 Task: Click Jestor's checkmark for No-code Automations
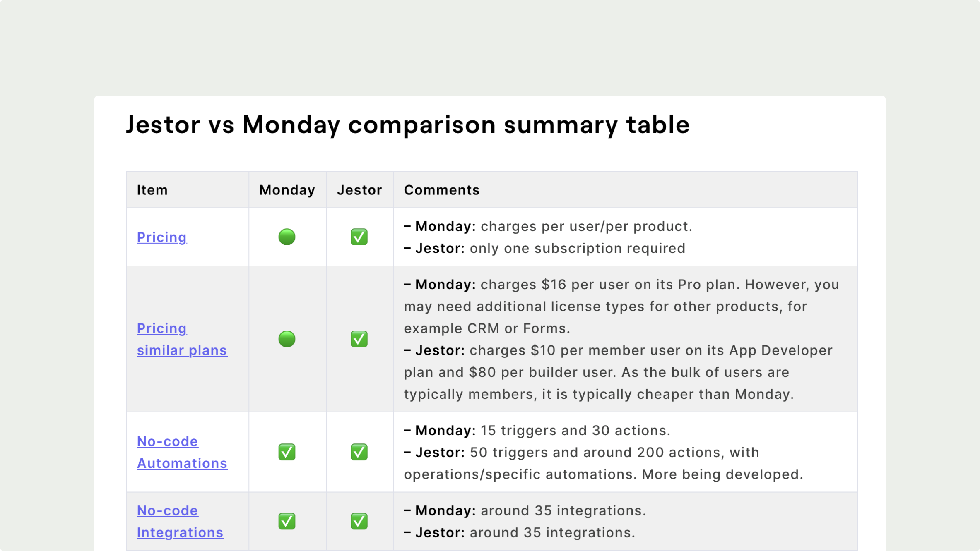359,452
